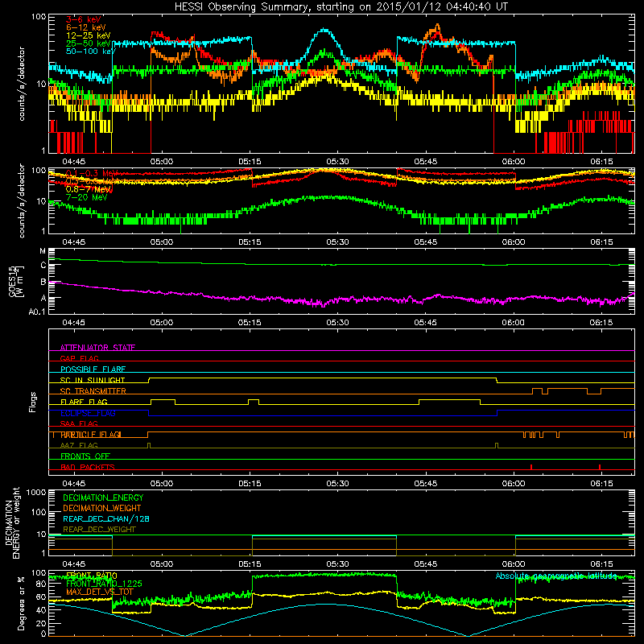Click the MAX_DET_VS_TOT legend label
This screenshot has height=644, width=644.
100,592
